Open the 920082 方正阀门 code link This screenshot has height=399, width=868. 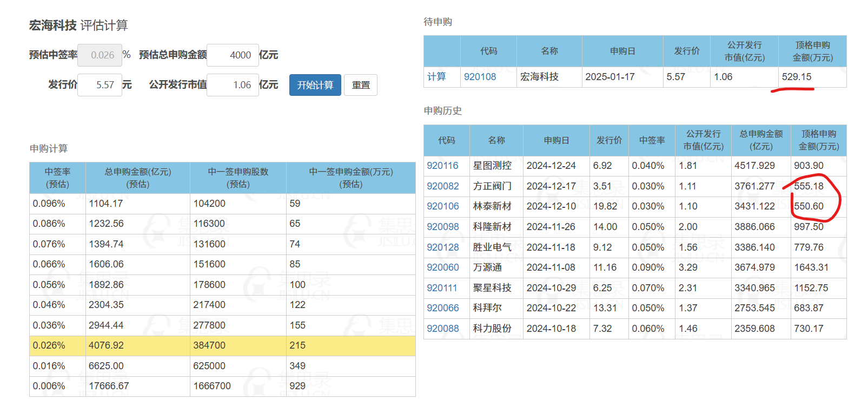[442, 186]
